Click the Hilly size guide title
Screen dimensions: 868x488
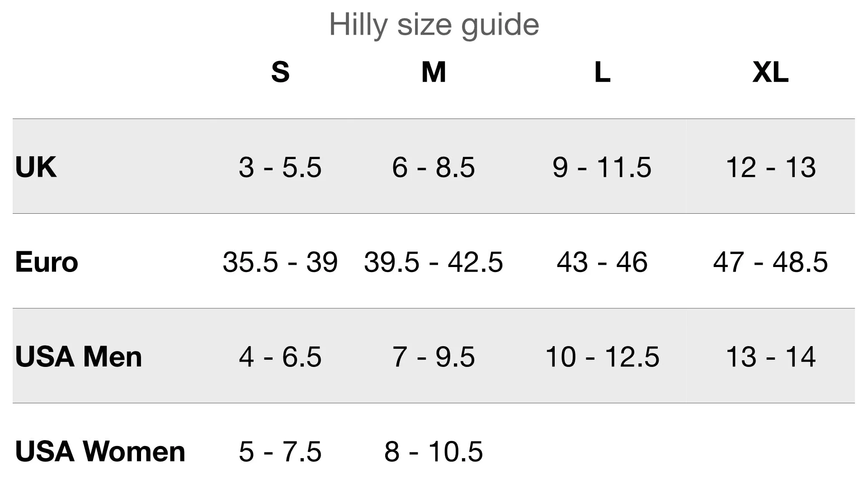coord(434,25)
